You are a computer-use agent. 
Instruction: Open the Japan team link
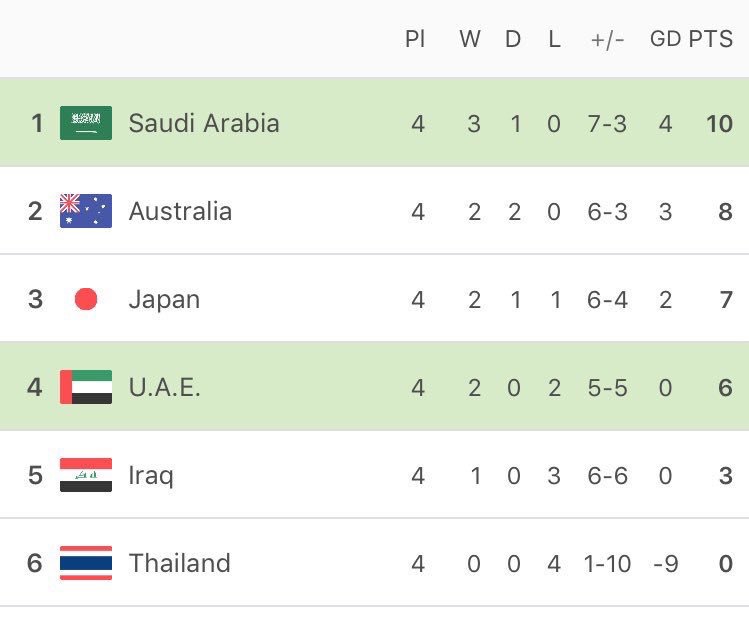click(x=164, y=300)
